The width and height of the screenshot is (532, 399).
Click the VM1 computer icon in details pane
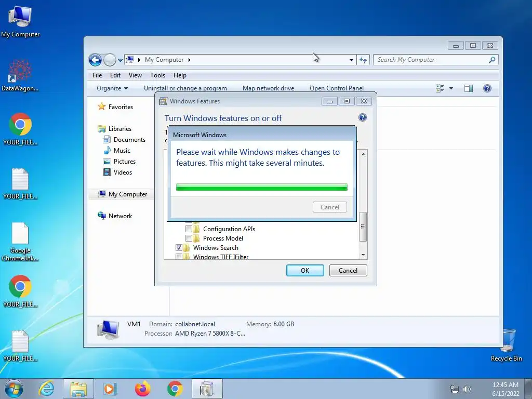click(108, 329)
